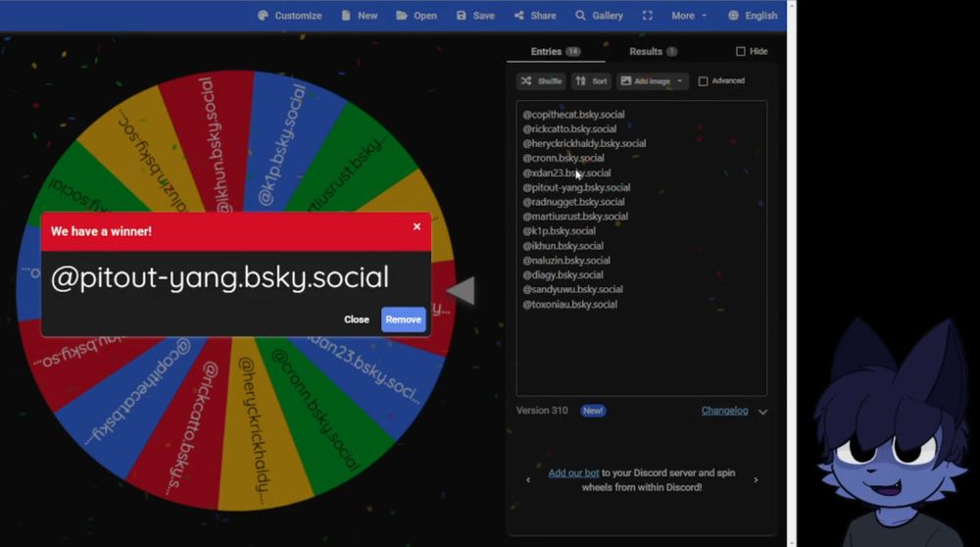The image size is (980, 547).
Task: Click empty area of entries text box
Action: 641,353
